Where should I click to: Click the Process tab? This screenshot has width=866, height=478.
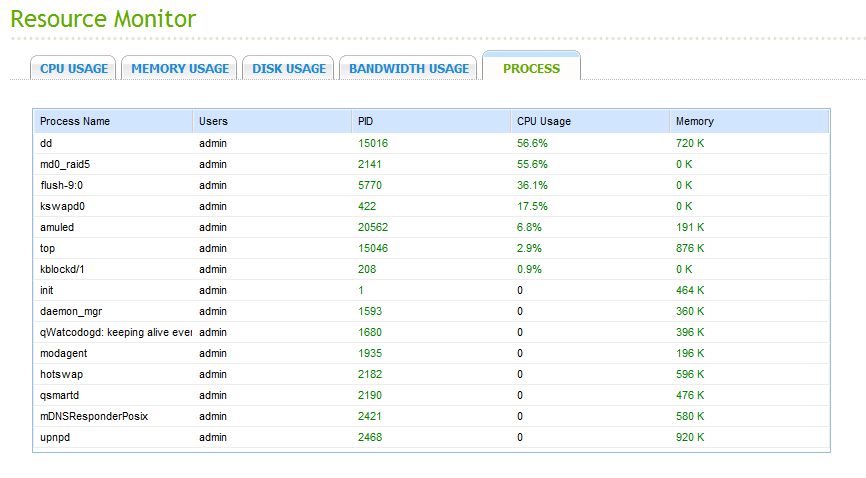click(531, 69)
